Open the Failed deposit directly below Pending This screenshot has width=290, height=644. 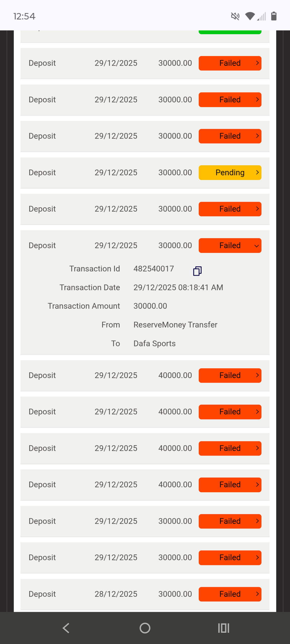pyautogui.click(x=230, y=209)
